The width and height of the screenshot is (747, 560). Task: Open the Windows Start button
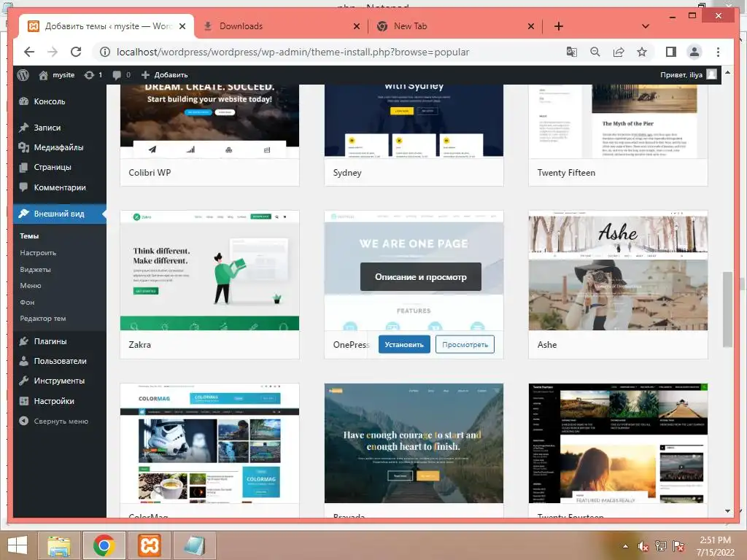[18, 545]
